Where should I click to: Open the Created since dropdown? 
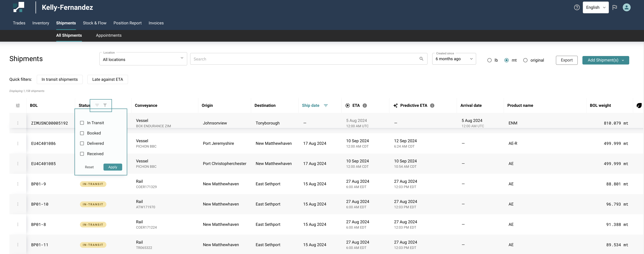coord(454,59)
